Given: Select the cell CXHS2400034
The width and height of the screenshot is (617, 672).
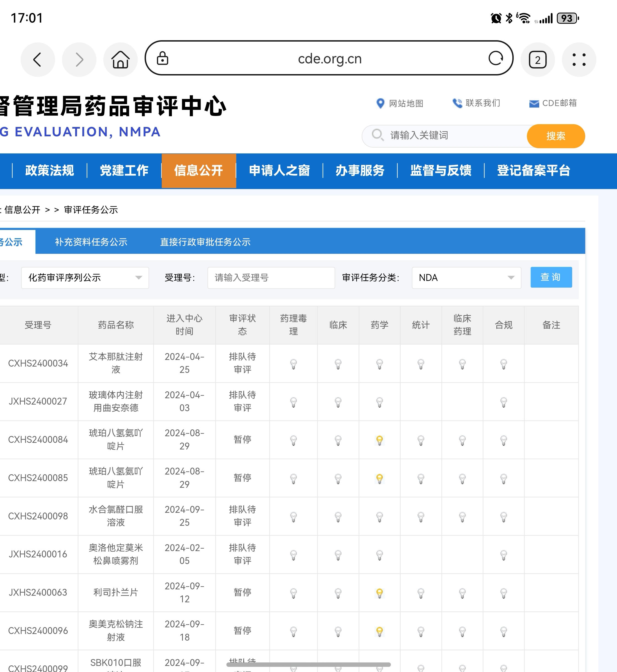Looking at the screenshot, I should 38,363.
